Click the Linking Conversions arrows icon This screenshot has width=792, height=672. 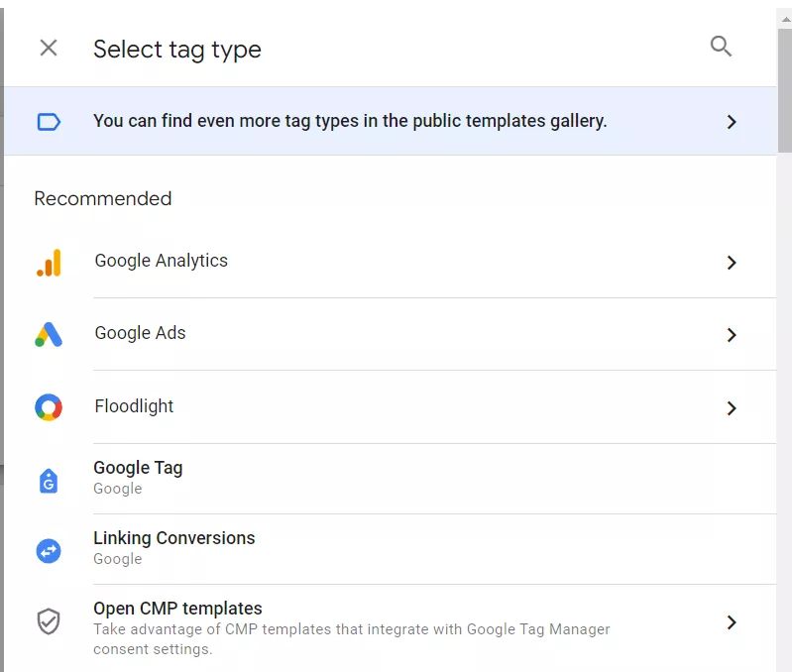click(49, 551)
